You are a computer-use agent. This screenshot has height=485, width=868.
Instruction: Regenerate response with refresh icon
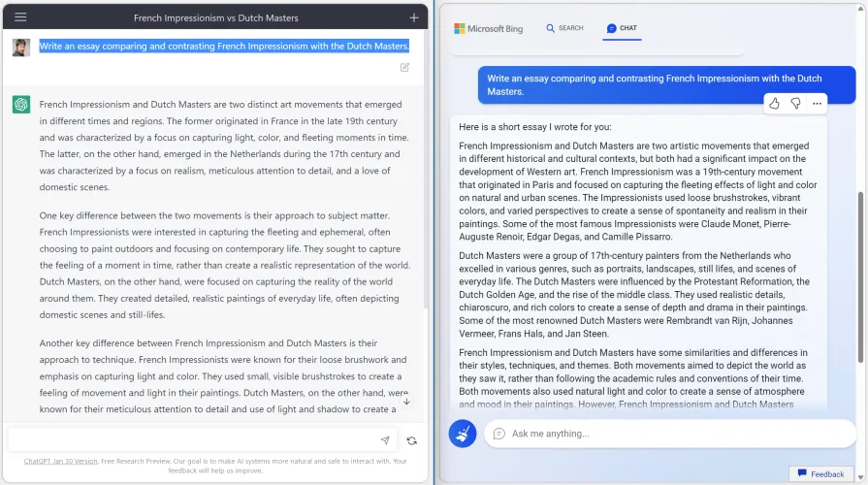[x=412, y=440]
